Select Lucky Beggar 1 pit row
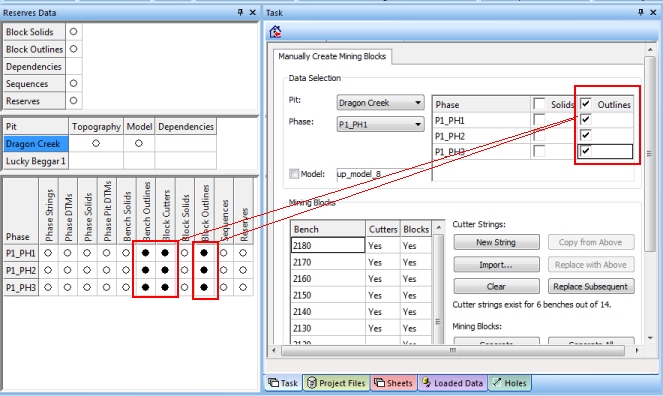 click(x=36, y=161)
